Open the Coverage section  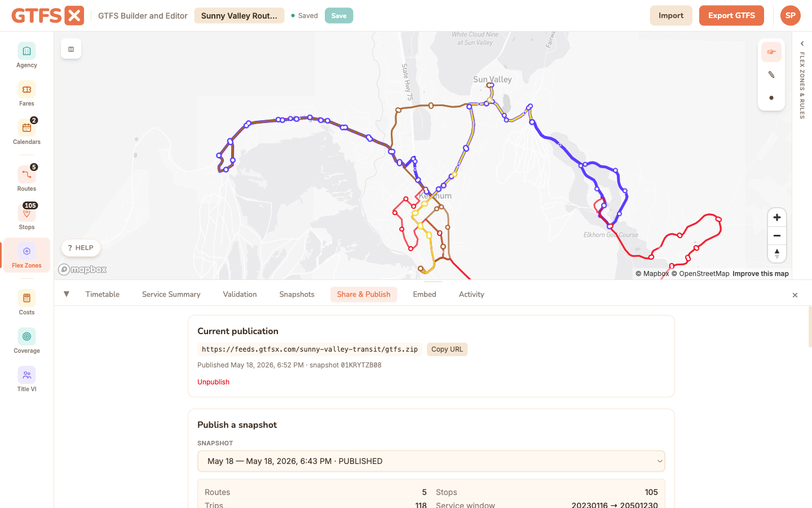27,341
